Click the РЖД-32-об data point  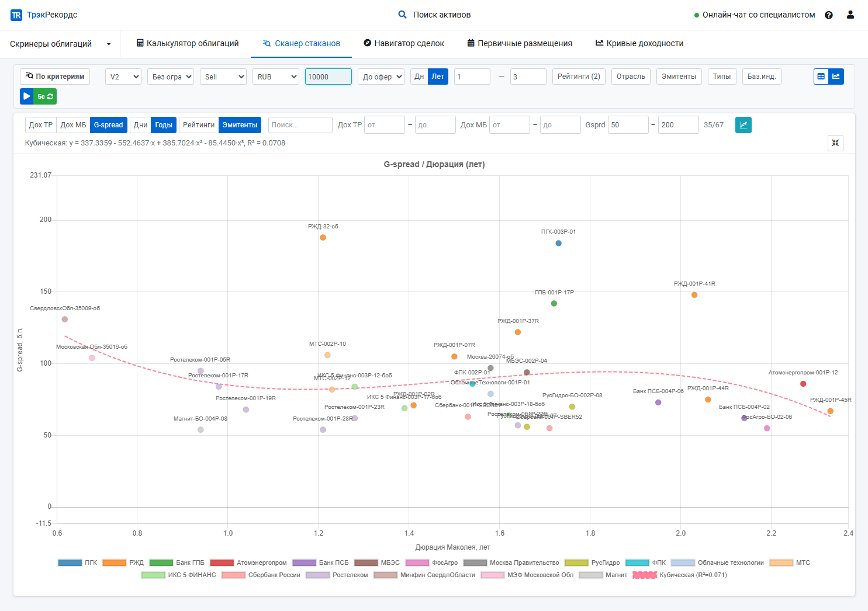click(x=323, y=238)
